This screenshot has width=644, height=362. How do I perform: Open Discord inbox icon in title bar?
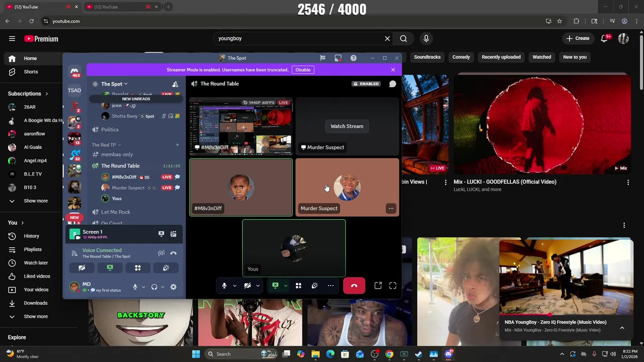(338, 58)
